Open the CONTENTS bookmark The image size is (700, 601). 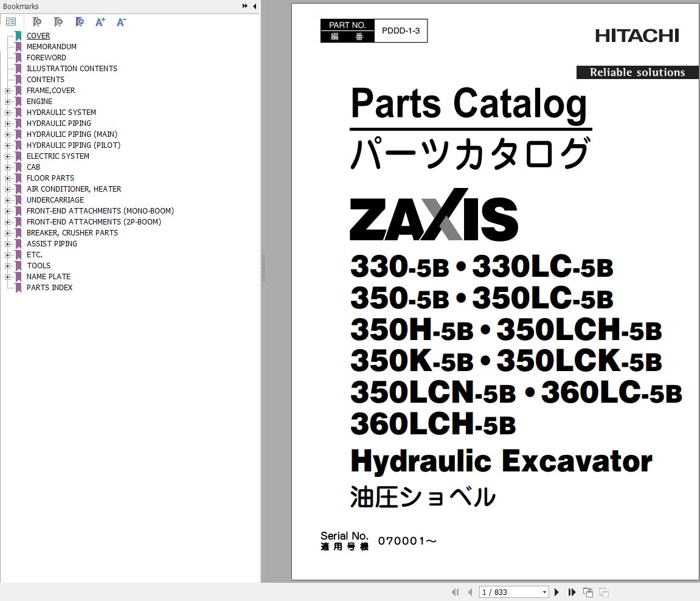click(x=45, y=80)
